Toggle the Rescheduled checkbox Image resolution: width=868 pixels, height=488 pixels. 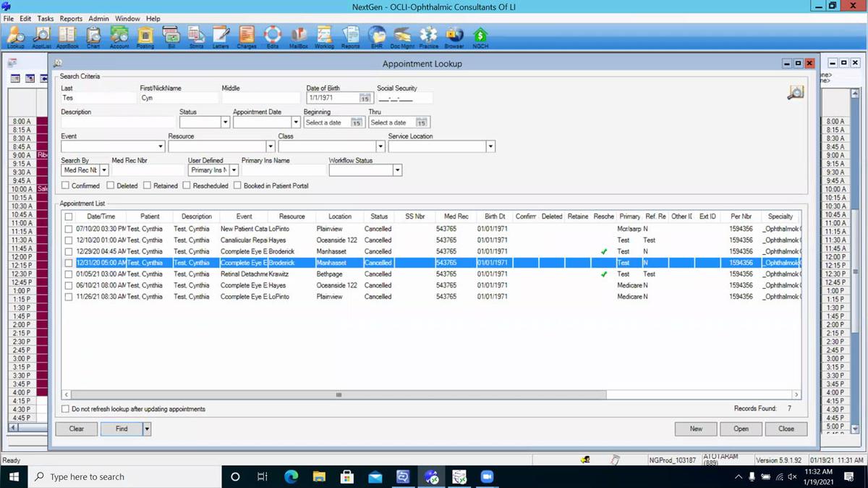187,186
